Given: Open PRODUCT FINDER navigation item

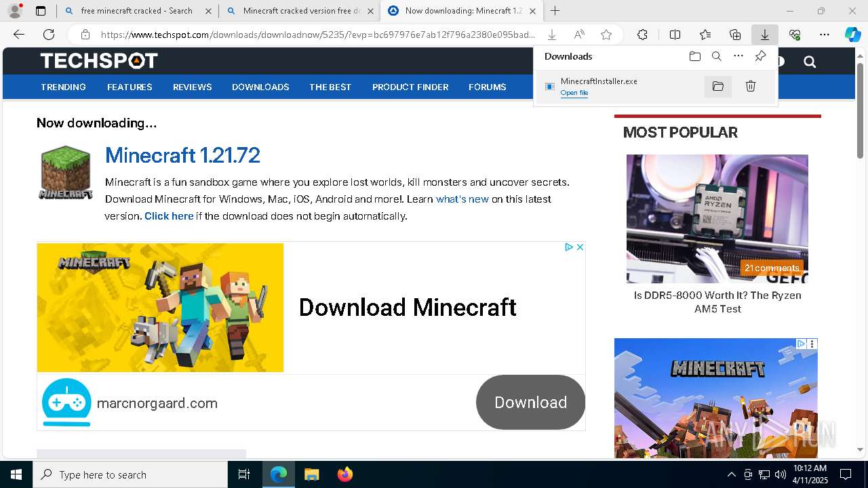Looking at the screenshot, I should [x=410, y=87].
